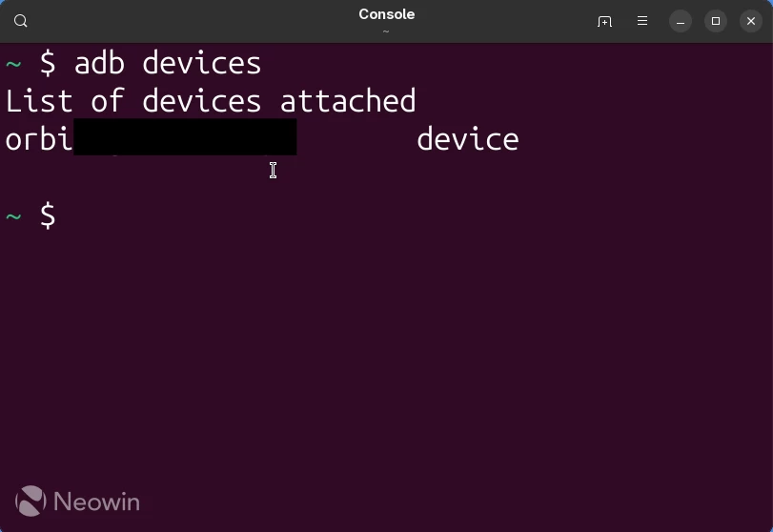The image size is (773, 532).
Task: Click the Neowin watermark text
Action: click(96, 501)
